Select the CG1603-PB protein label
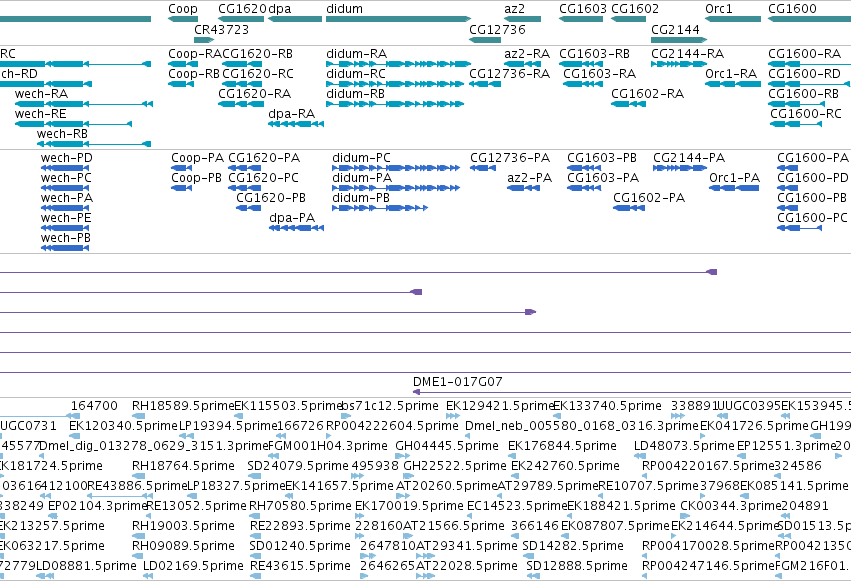The width and height of the screenshot is (851, 581). coord(602,158)
